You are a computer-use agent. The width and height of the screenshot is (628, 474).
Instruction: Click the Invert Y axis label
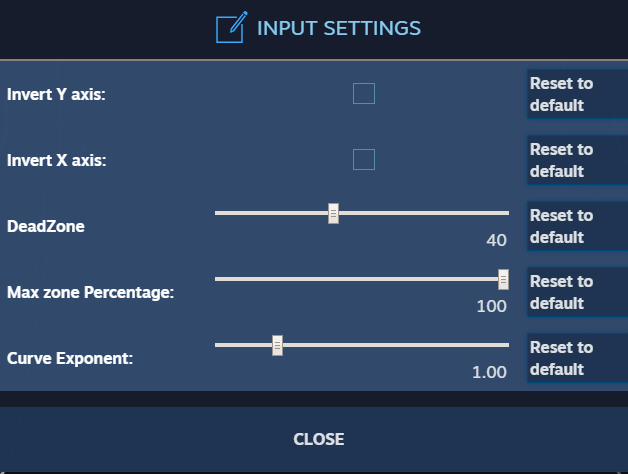point(56,94)
